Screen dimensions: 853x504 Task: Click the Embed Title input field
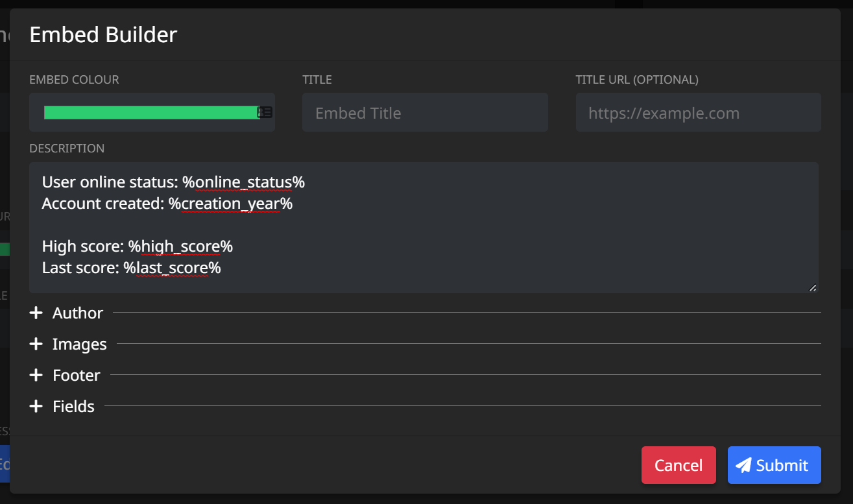click(x=425, y=112)
